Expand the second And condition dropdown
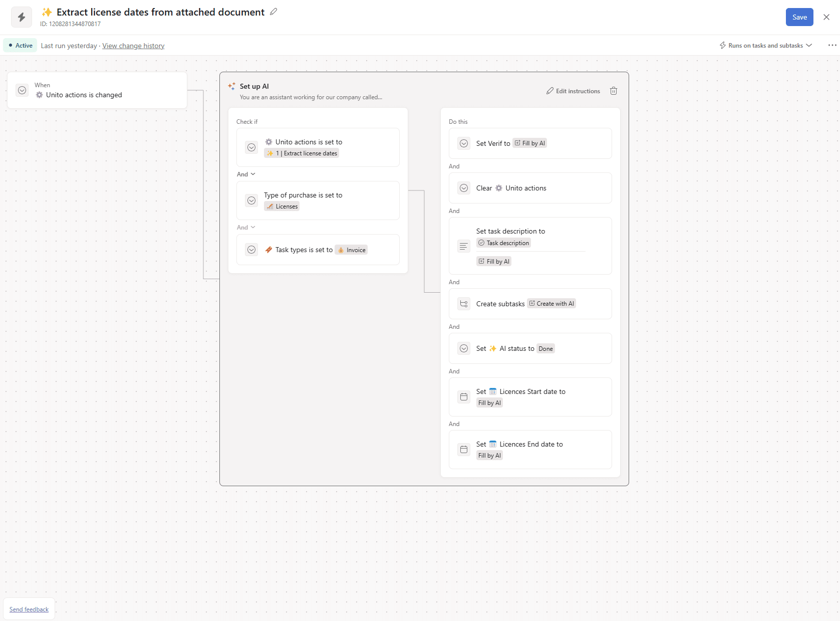This screenshot has height=621, width=840. coord(246,228)
